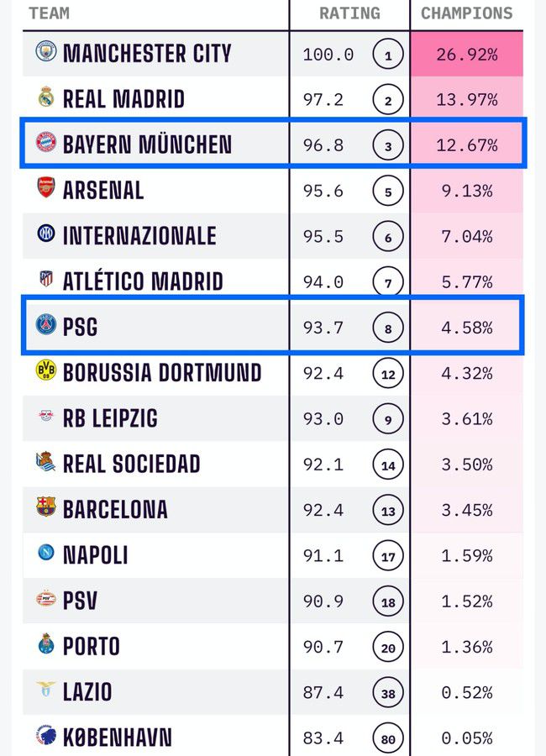Click the Real Madrid club crest

(x=45, y=97)
